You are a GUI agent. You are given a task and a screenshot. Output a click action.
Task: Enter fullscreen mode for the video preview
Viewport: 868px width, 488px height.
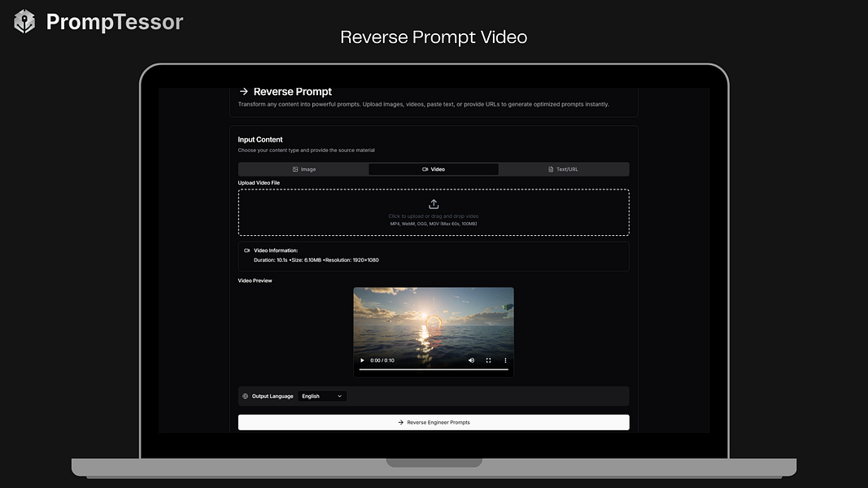[x=488, y=360]
